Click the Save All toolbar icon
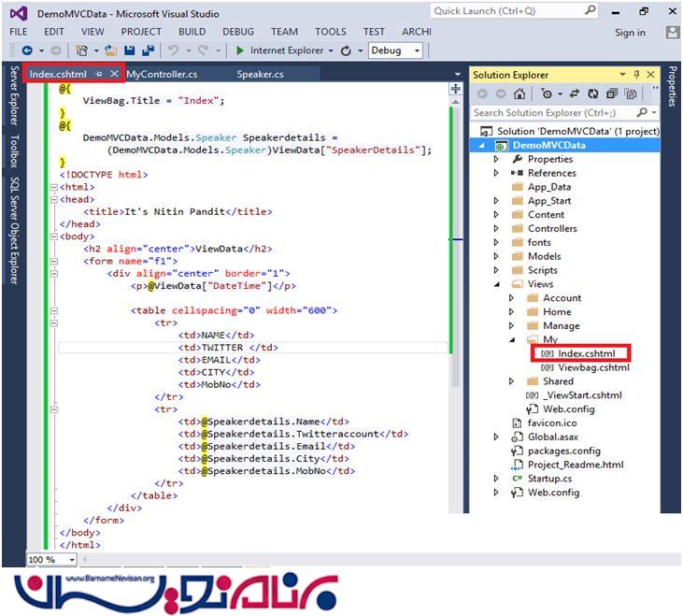The height and width of the screenshot is (616, 683). coord(147,50)
